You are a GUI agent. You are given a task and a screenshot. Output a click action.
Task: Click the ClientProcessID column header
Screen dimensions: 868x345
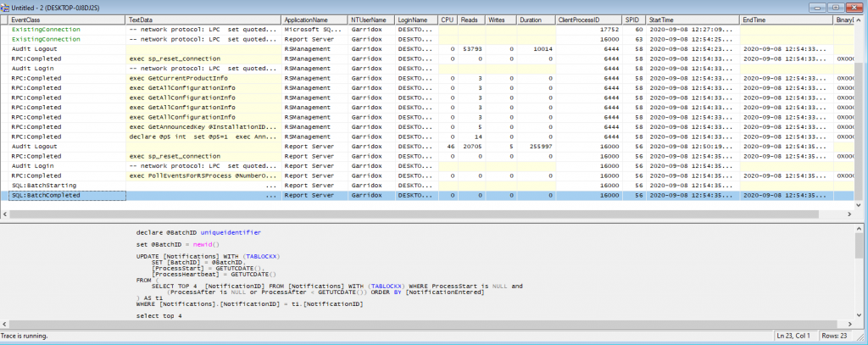click(x=589, y=20)
